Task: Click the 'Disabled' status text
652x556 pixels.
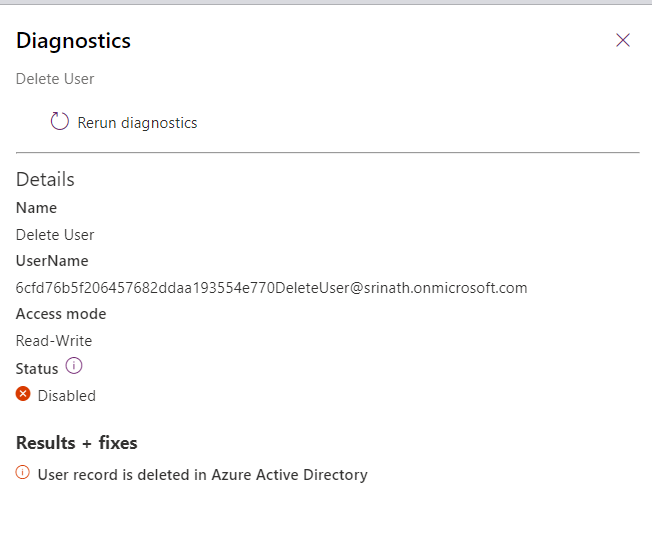Action: (67, 396)
